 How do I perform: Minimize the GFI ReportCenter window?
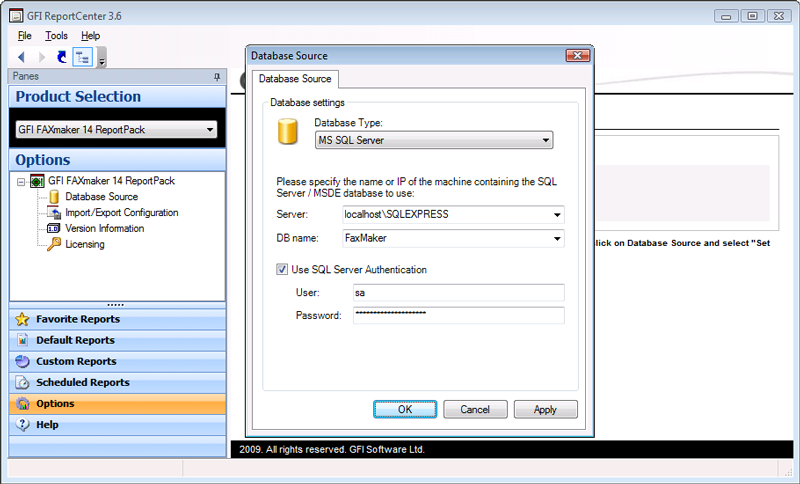[x=727, y=16]
